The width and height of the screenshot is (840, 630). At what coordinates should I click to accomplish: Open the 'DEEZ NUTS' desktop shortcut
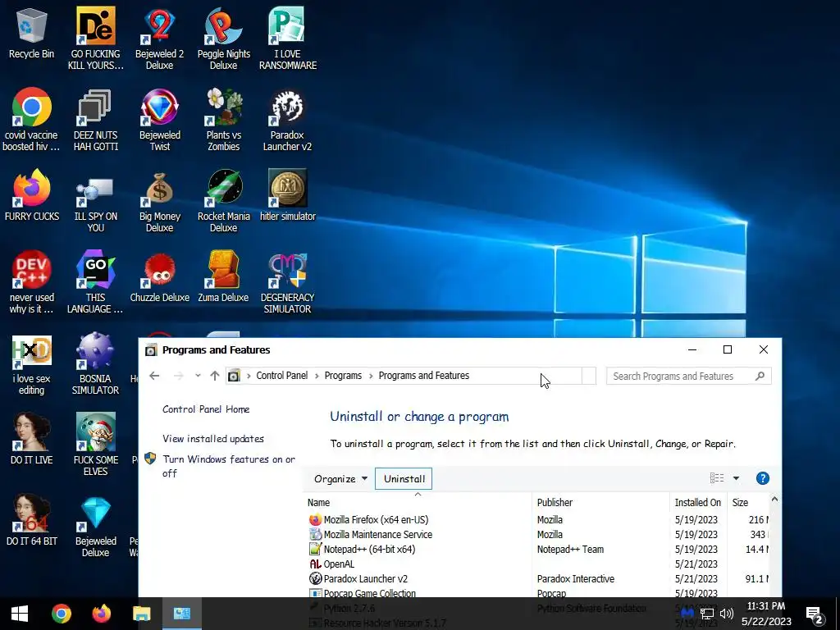(95, 120)
